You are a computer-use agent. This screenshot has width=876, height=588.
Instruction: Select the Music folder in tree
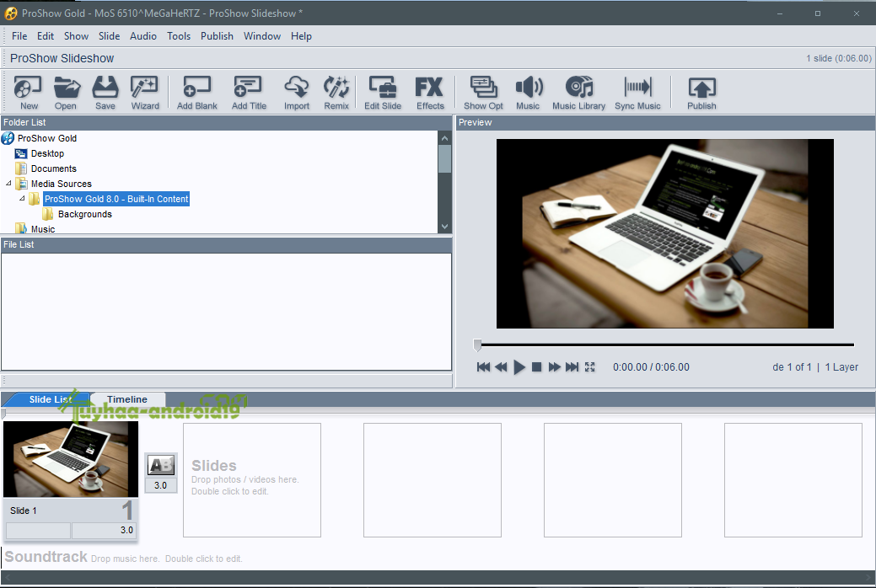pyautogui.click(x=43, y=229)
